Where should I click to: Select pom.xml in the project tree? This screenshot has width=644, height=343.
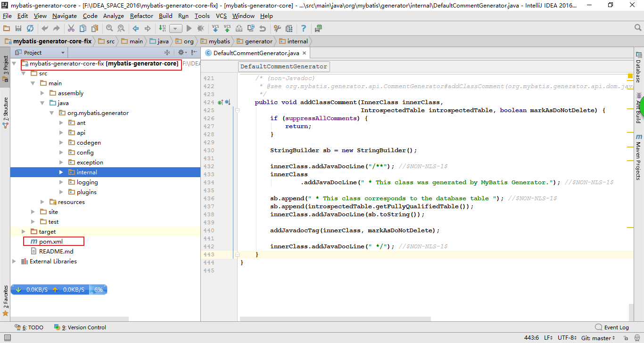[x=51, y=242]
